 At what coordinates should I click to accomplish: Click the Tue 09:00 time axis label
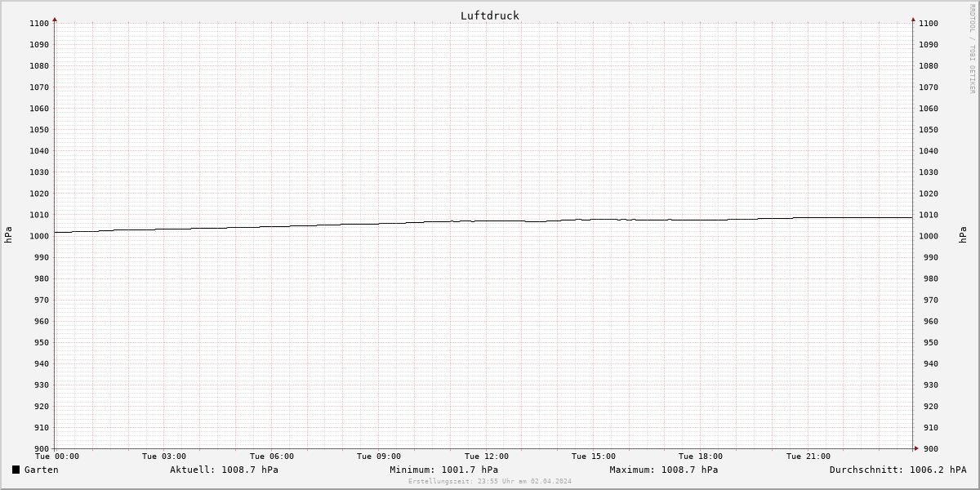click(x=379, y=457)
